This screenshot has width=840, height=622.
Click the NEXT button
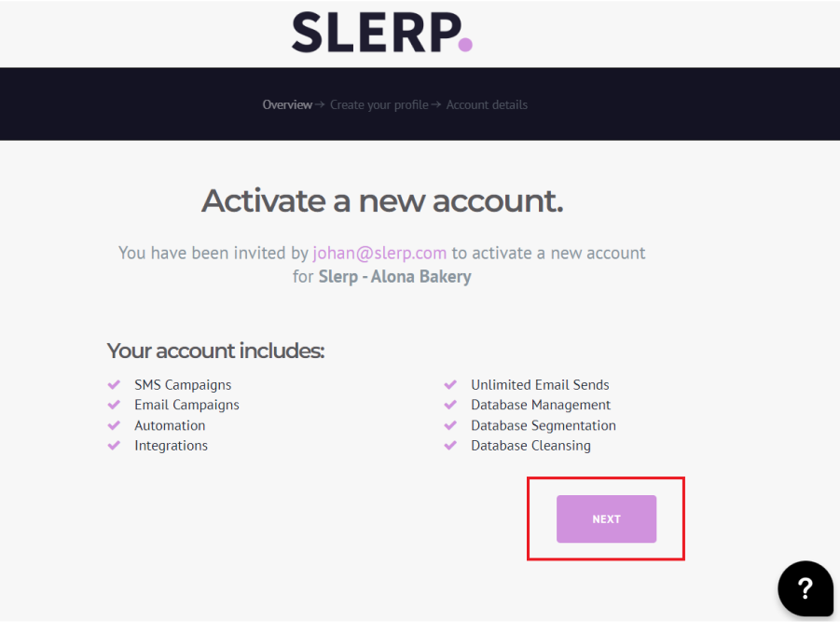tap(606, 518)
